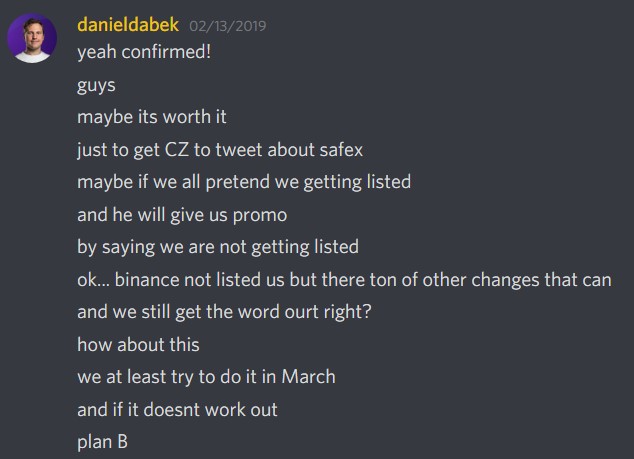
Task: Click 'and he will give us promo' line
Action: click(x=182, y=215)
